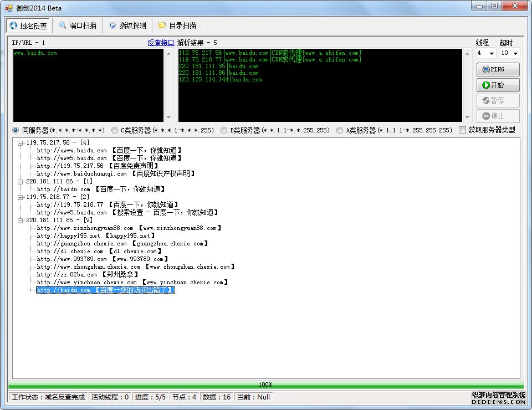Image resolution: width=532 pixels, height=410 pixels.
Task: Click the 119.75.217.56 result line in 解析结果
Action: click(270, 53)
